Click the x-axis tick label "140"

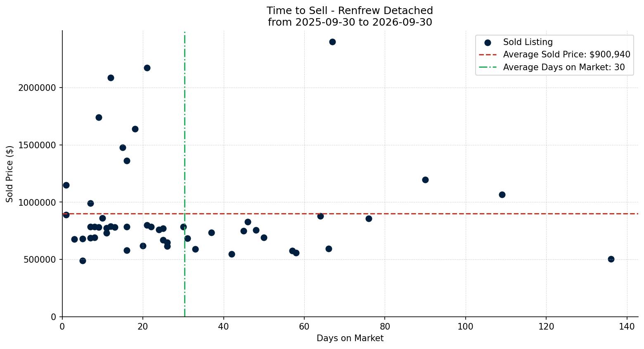(627, 326)
